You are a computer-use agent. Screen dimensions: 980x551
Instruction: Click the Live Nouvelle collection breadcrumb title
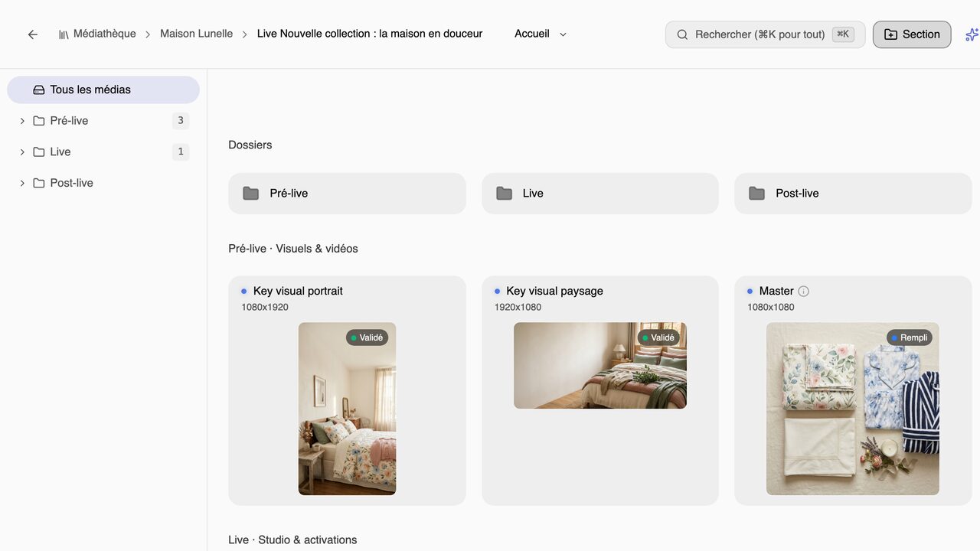click(370, 34)
